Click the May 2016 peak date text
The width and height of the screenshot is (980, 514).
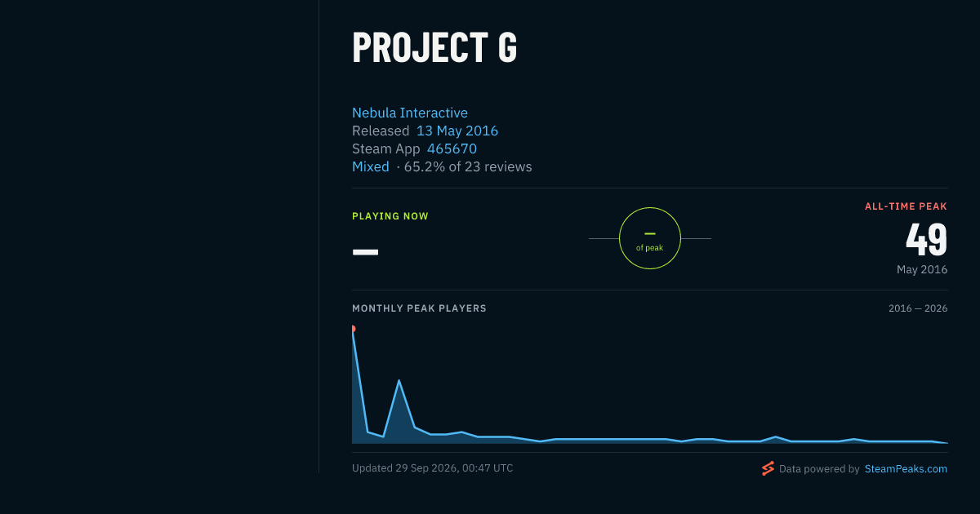[922, 269]
